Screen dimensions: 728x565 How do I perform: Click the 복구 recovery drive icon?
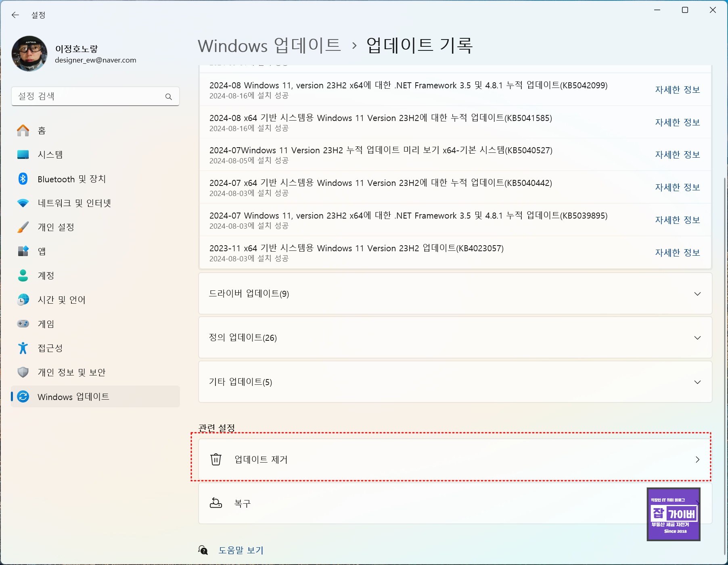coord(216,503)
